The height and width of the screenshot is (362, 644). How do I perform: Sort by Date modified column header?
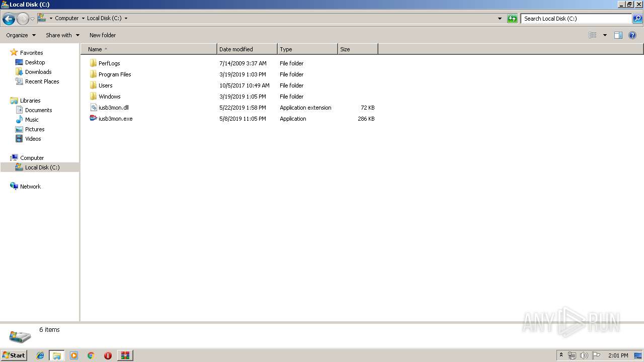pyautogui.click(x=247, y=49)
